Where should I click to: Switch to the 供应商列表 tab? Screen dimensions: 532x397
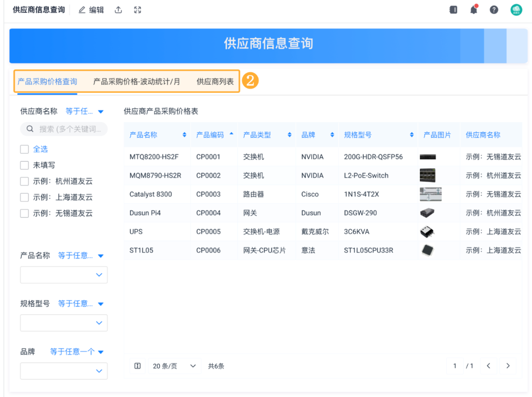(x=215, y=82)
